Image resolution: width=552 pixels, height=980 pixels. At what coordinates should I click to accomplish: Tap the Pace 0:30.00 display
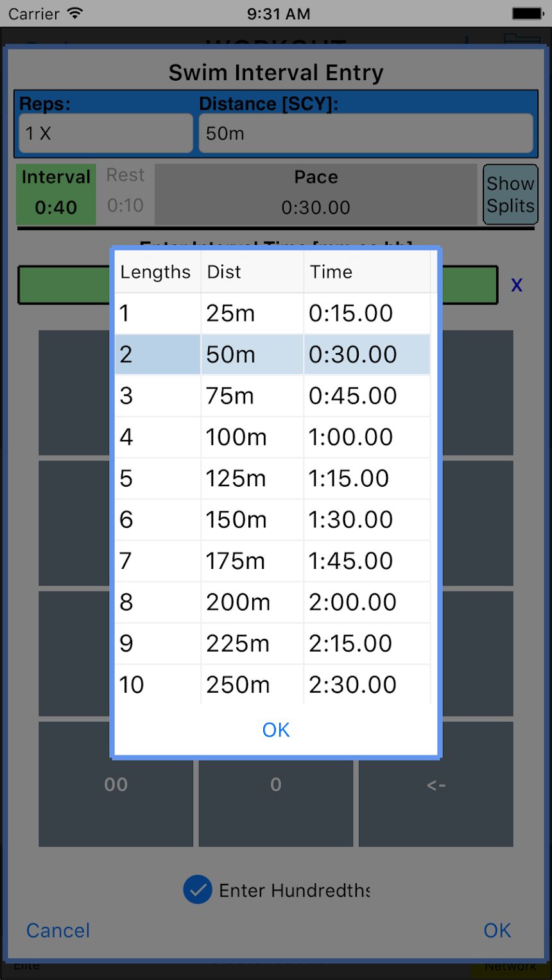click(316, 194)
